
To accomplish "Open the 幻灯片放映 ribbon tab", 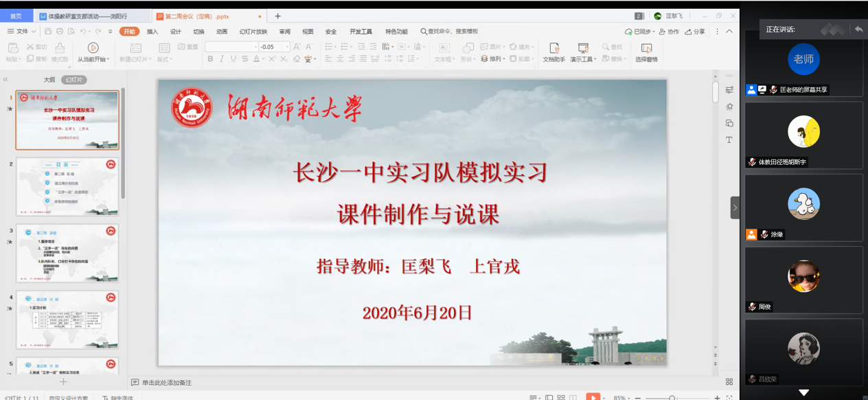I will (253, 32).
